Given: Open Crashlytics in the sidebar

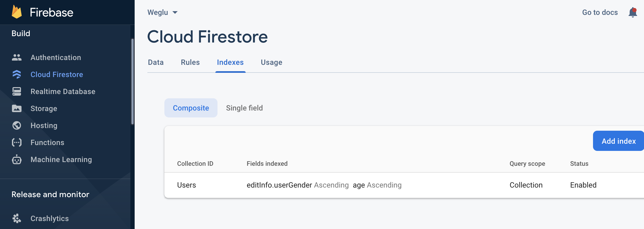Looking at the screenshot, I should click(50, 218).
